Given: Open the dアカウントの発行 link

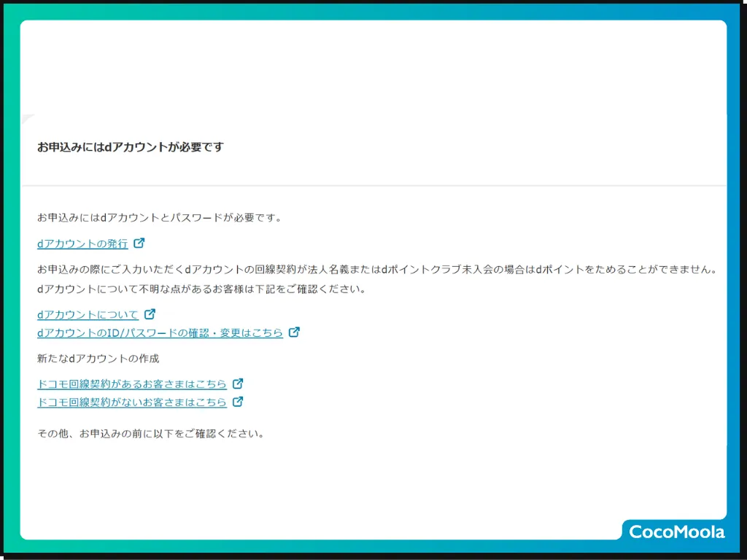Looking at the screenshot, I should (82, 244).
